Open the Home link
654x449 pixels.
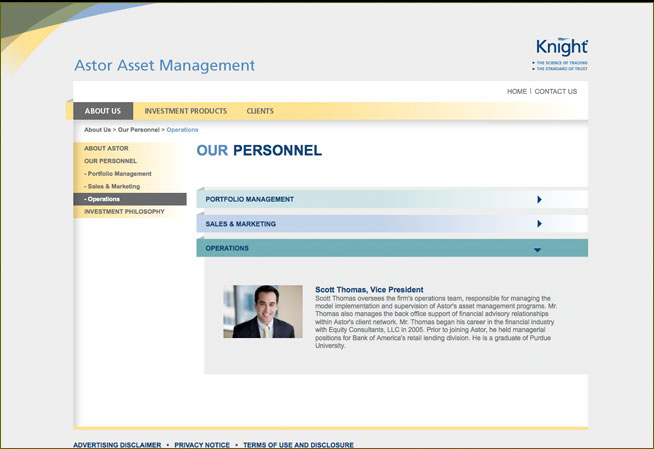tap(517, 91)
